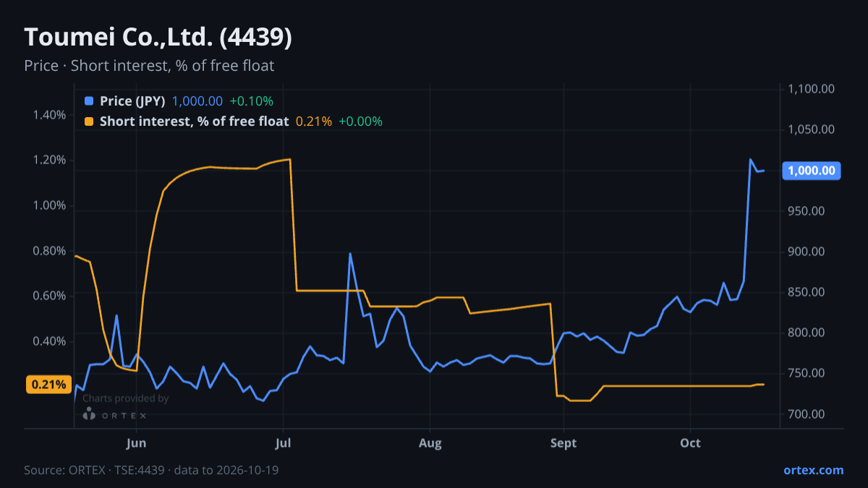This screenshot has height=488, width=868.
Task: Click the +0.10% price change value
Action: [251, 101]
